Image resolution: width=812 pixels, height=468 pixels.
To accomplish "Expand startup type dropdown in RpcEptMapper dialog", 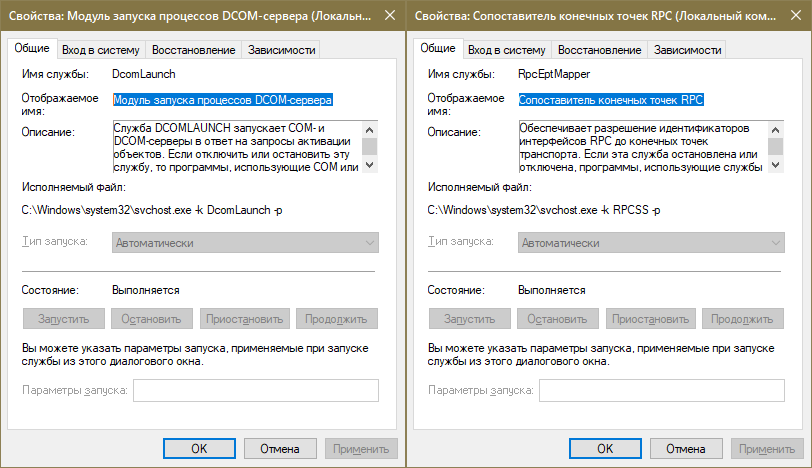I will (x=651, y=243).
